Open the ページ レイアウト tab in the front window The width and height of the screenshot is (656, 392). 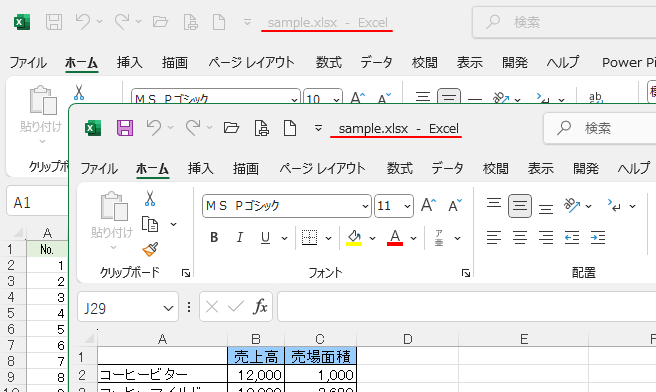(322, 169)
